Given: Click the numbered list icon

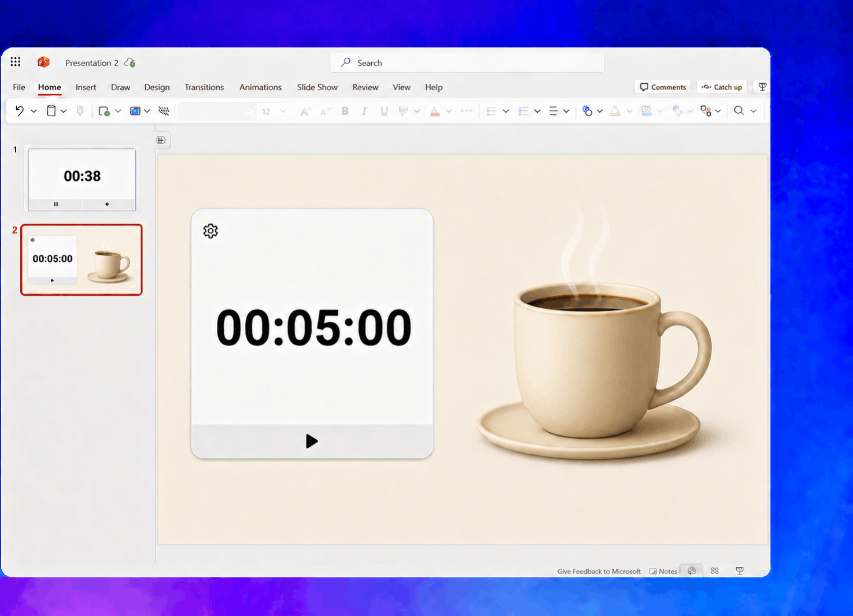Looking at the screenshot, I should (523, 111).
